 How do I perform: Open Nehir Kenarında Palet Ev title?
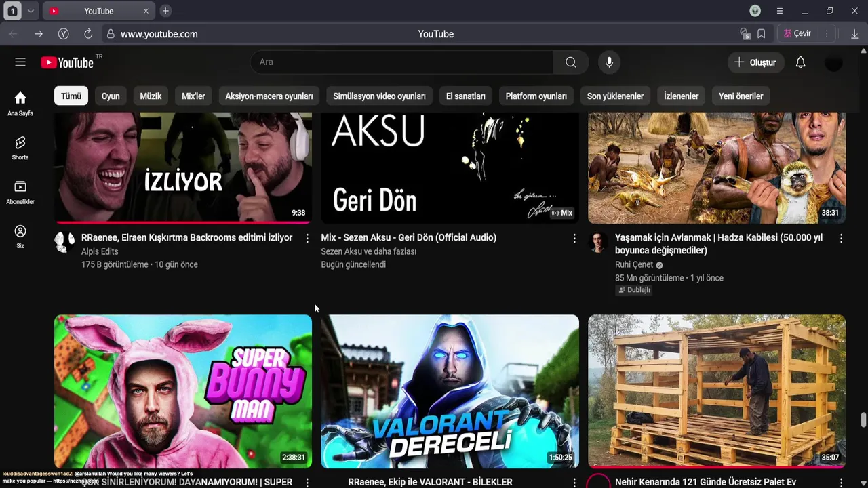tap(705, 482)
